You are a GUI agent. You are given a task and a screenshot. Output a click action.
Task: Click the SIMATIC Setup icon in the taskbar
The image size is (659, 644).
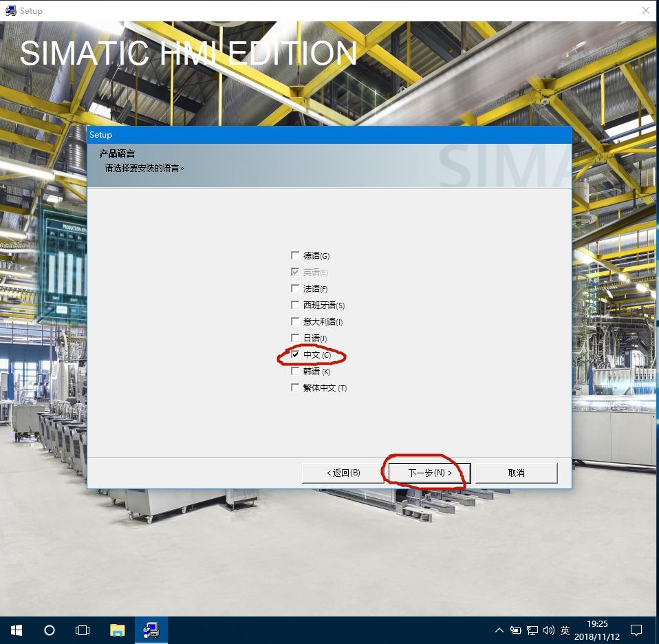pos(151,630)
